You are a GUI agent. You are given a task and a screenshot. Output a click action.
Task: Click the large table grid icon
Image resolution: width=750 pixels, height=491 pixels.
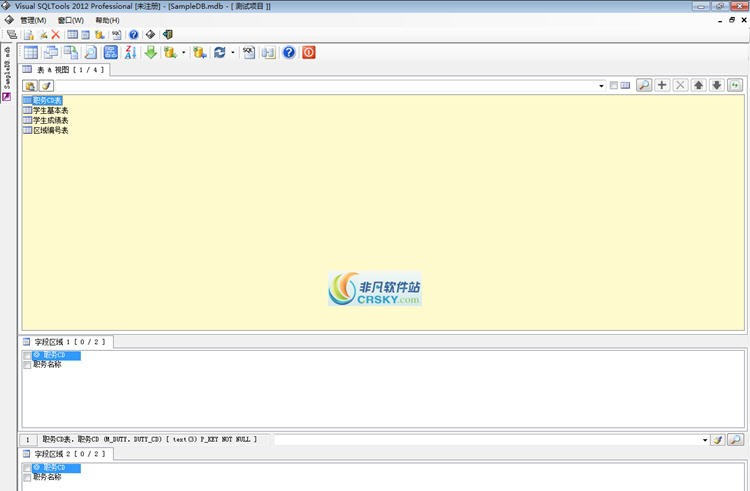click(31, 53)
